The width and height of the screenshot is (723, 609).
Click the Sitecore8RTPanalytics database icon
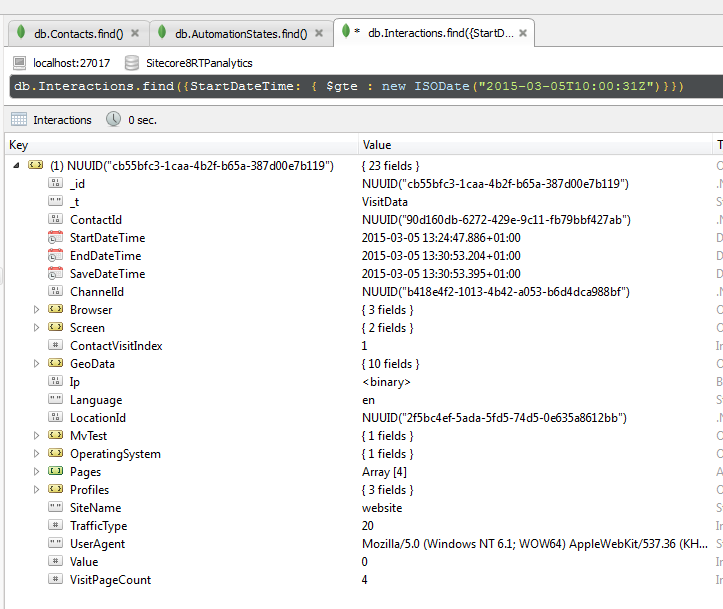coord(130,63)
